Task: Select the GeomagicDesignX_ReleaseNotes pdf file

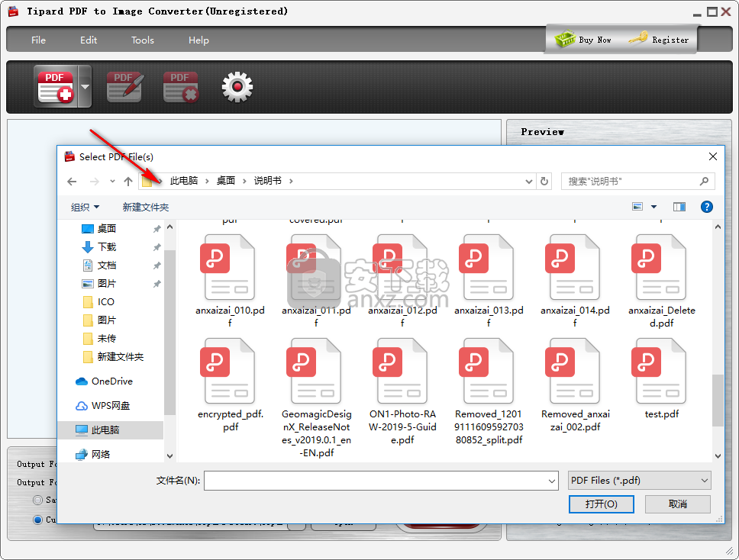Action: pyautogui.click(x=316, y=398)
